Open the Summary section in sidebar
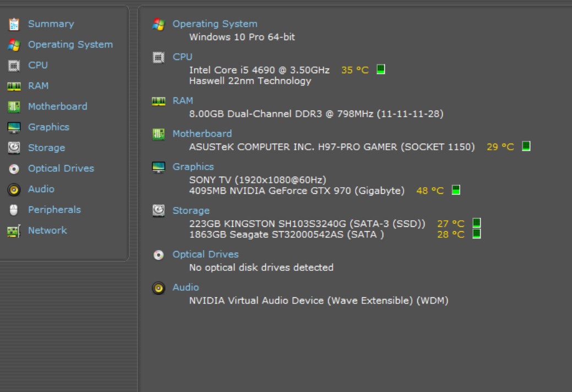Image resolution: width=572 pixels, height=392 pixels. point(51,24)
